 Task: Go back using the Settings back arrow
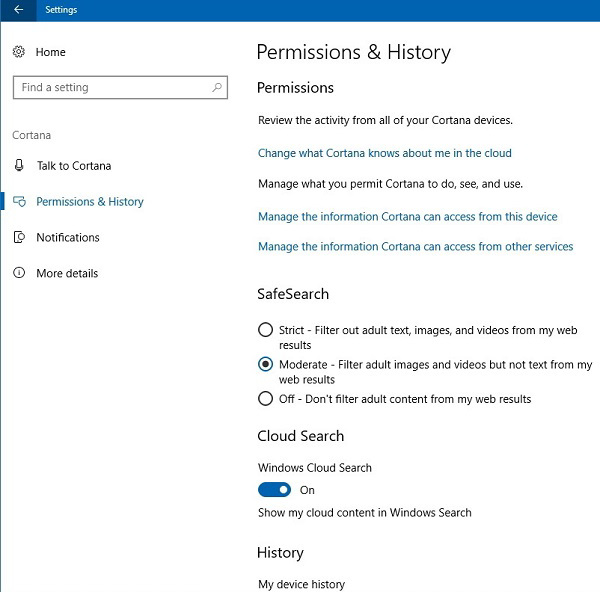tap(18, 10)
